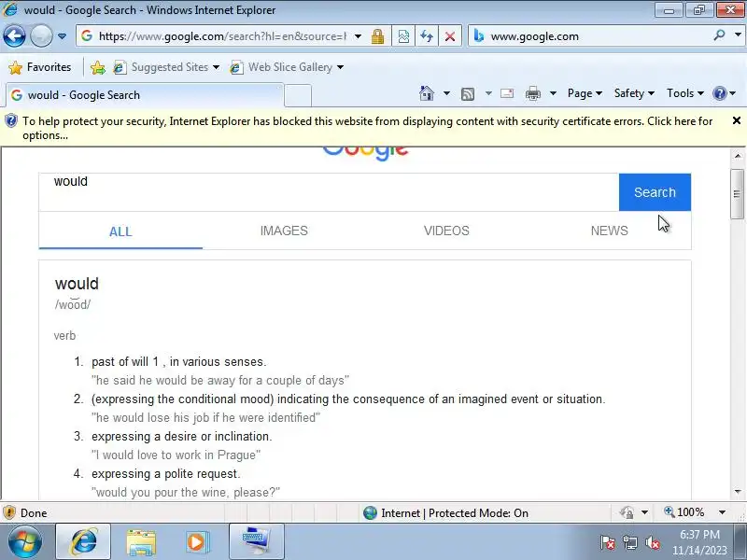This screenshot has height=560, width=747.
Task: Switch to the IMAGES tab
Action: (284, 231)
